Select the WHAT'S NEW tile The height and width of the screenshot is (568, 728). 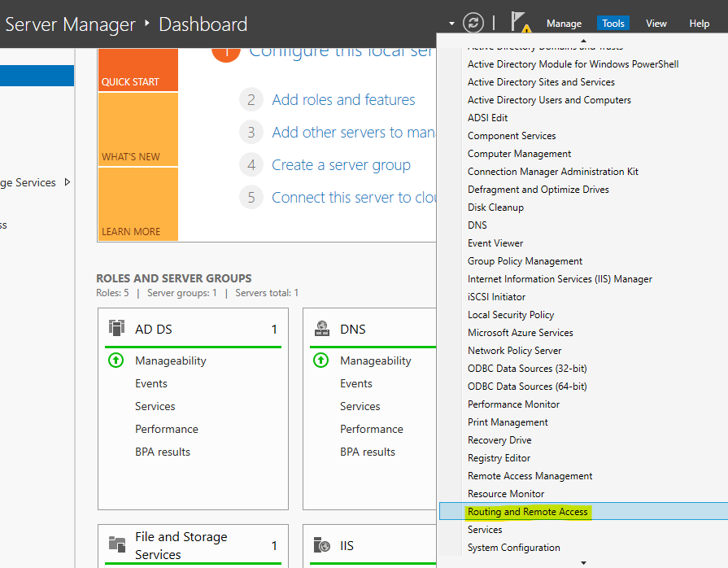(x=137, y=129)
